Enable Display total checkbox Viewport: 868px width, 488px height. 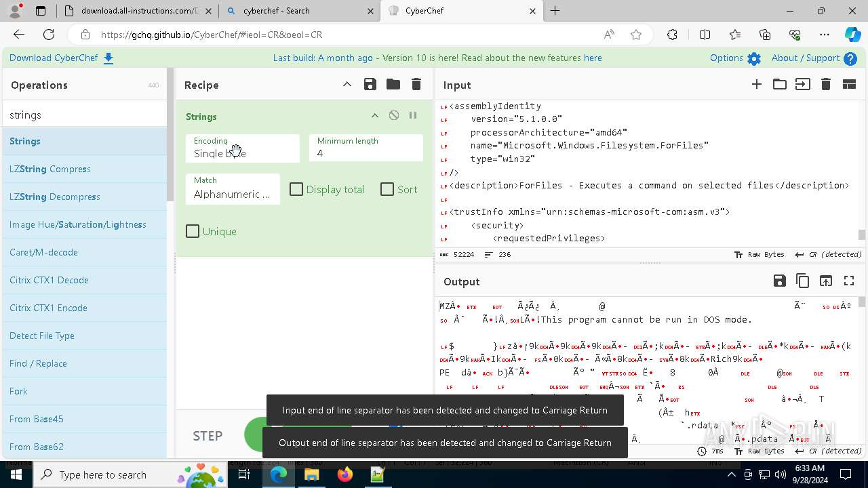(296, 189)
